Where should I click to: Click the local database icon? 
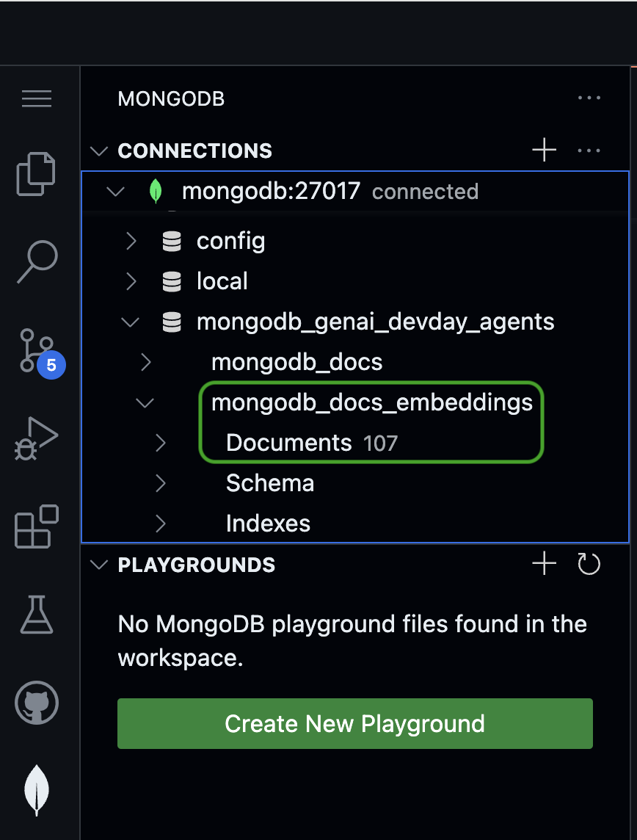point(172,281)
